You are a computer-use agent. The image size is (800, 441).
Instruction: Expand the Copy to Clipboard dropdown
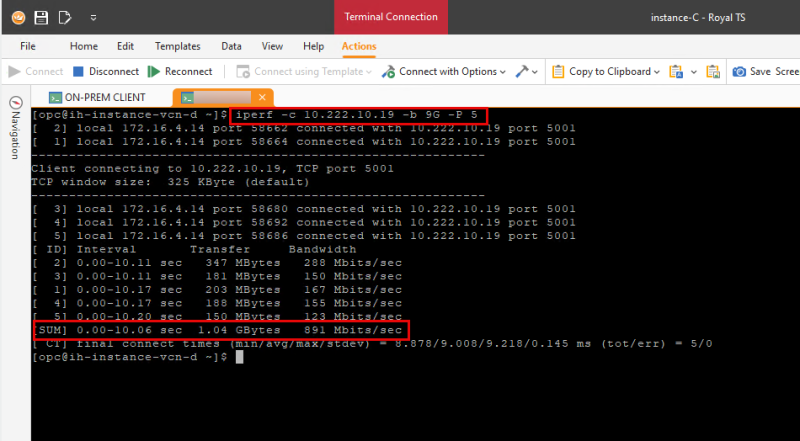[x=655, y=72]
